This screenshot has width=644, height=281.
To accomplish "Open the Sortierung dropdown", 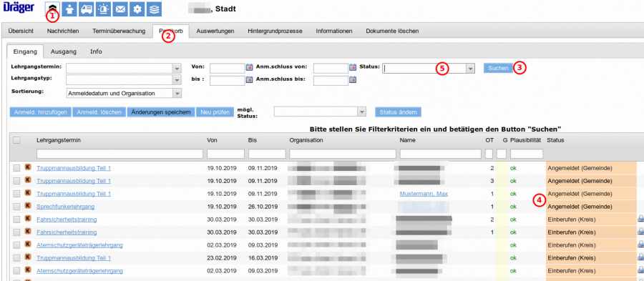I will pyautogui.click(x=177, y=94).
